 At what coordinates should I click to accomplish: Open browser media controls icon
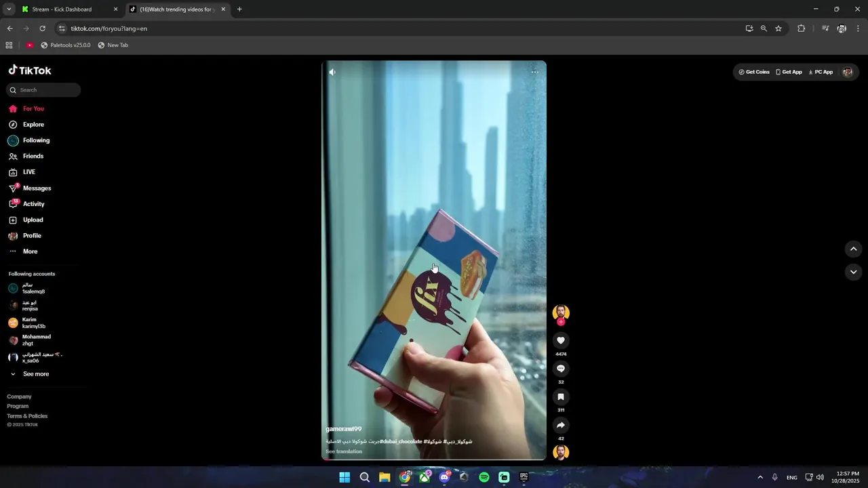pos(825,28)
